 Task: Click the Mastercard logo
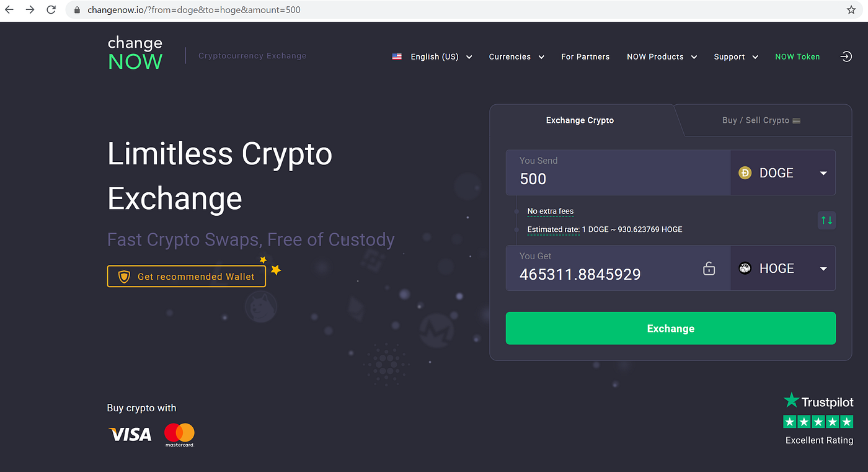tap(179, 435)
